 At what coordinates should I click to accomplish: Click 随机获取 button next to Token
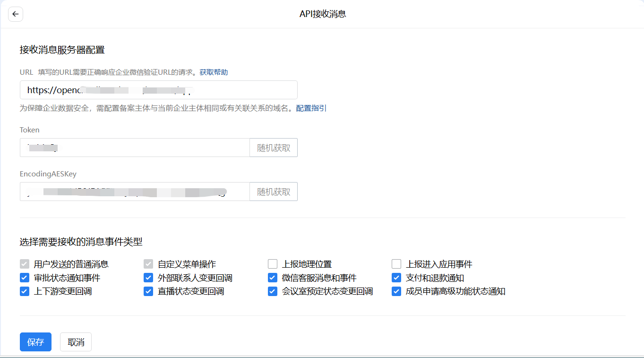274,148
